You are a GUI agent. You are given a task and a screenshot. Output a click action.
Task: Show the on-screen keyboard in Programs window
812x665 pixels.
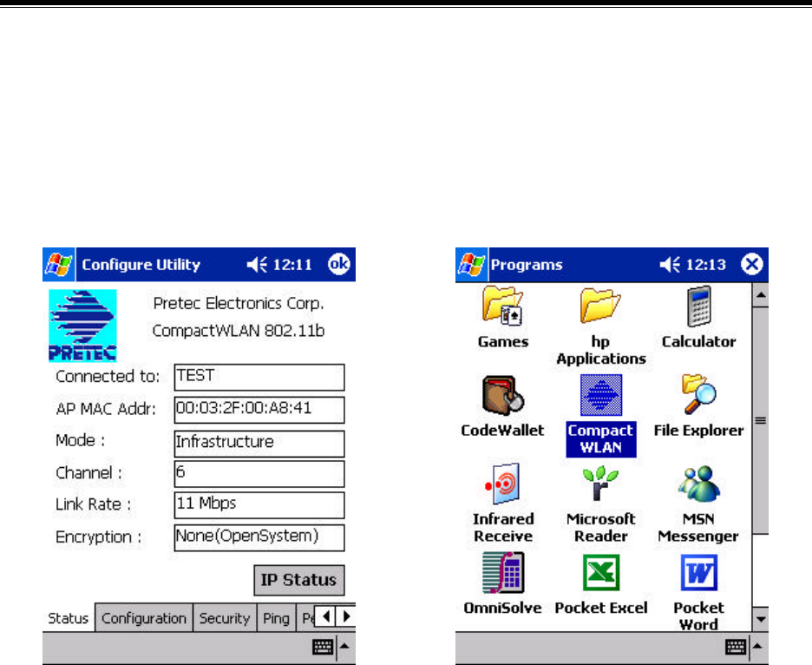point(736,647)
